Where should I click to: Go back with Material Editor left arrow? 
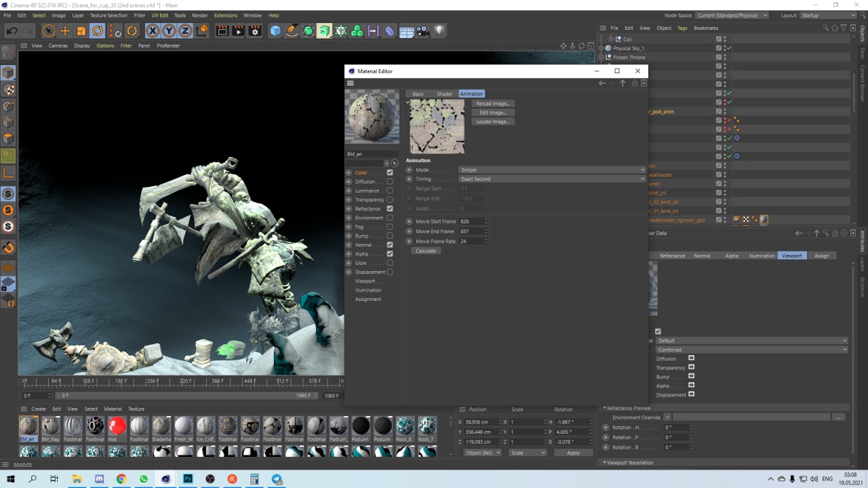[x=602, y=83]
